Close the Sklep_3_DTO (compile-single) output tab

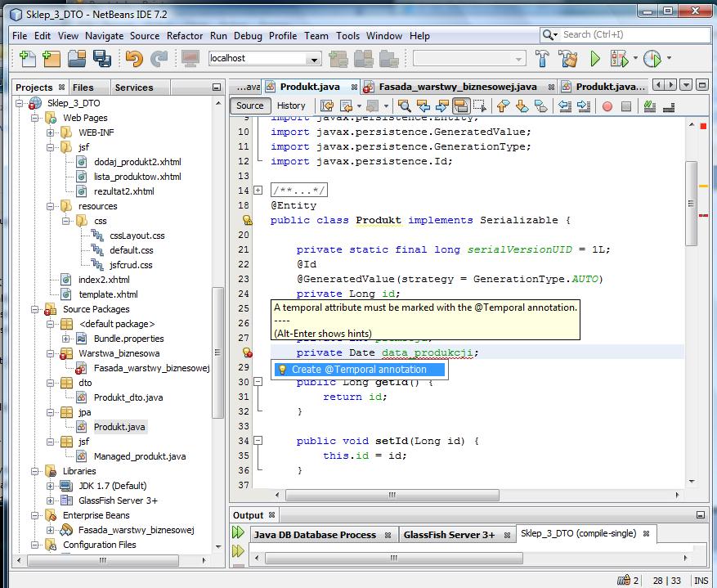tap(646, 533)
